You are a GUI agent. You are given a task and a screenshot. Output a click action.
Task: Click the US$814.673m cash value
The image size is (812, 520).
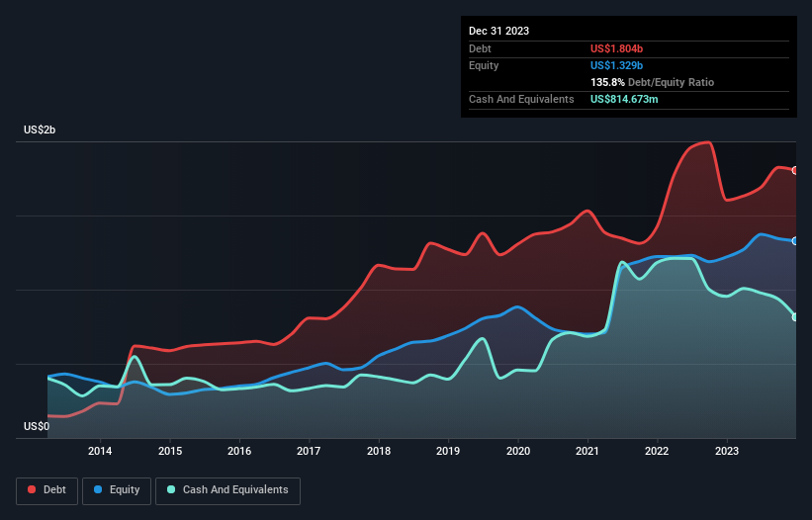[x=624, y=99]
